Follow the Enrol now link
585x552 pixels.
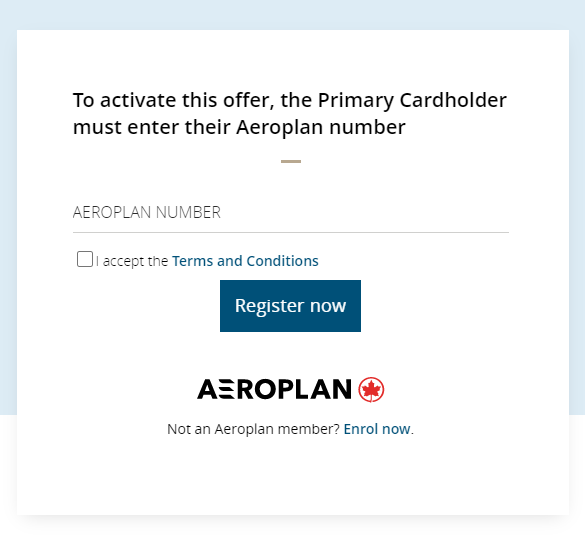coord(377,429)
